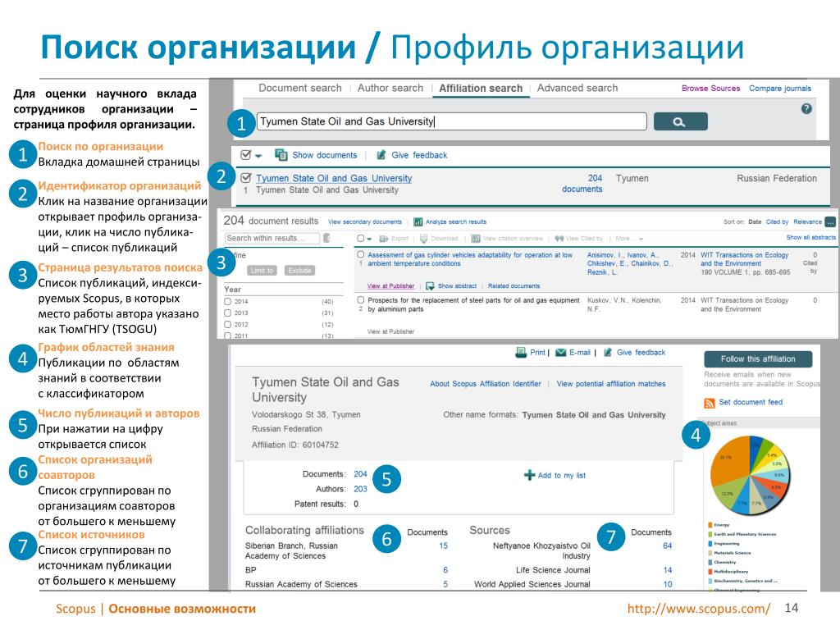Click the RSS Set document feed icon
This screenshot has height=630, width=840.
[710, 403]
